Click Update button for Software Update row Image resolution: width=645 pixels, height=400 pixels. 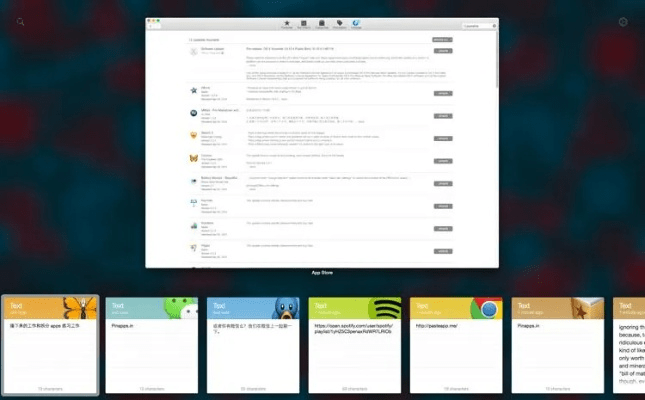click(442, 50)
